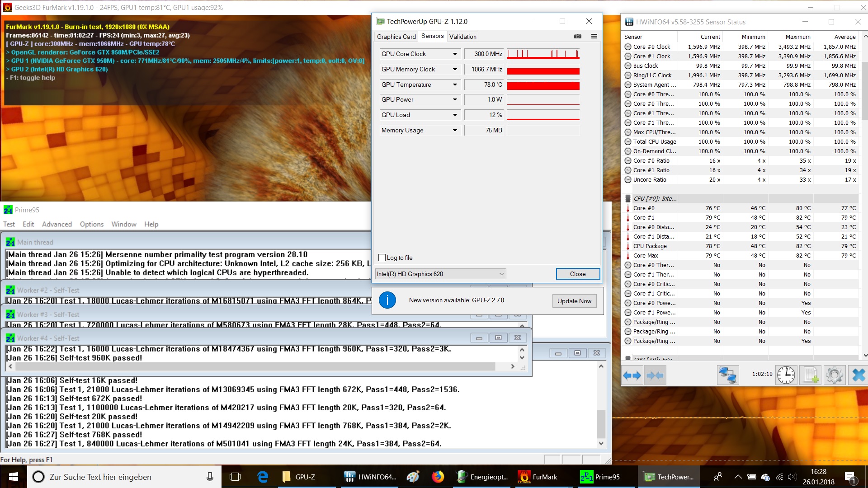
Task: Open the Options menu in Prime95
Action: [92, 224]
